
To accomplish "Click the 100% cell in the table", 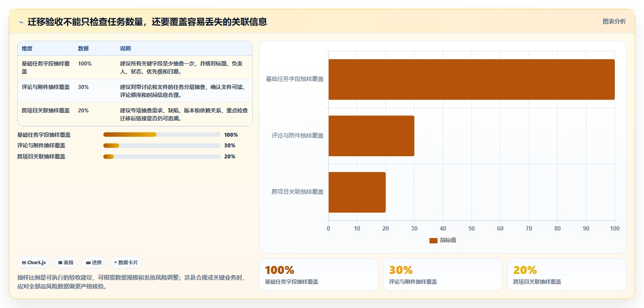I will (85, 64).
